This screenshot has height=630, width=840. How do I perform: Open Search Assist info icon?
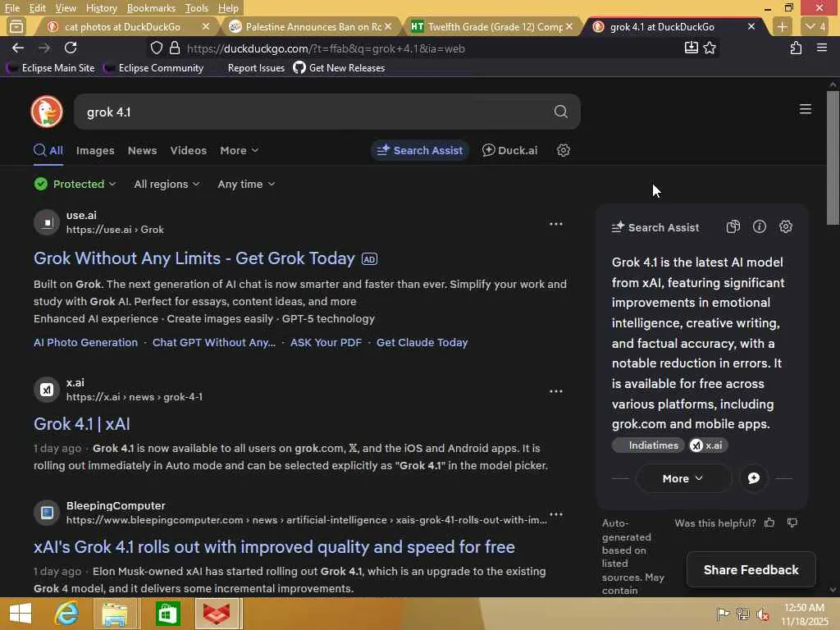[759, 226]
